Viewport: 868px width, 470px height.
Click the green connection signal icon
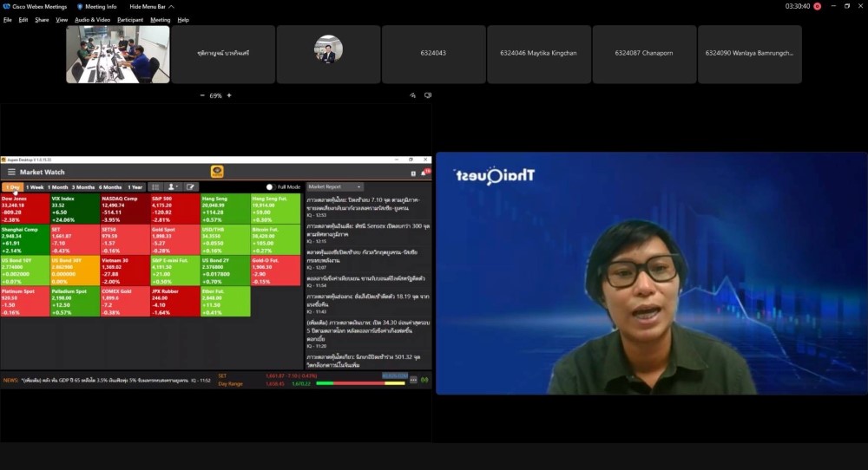tap(424, 380)
